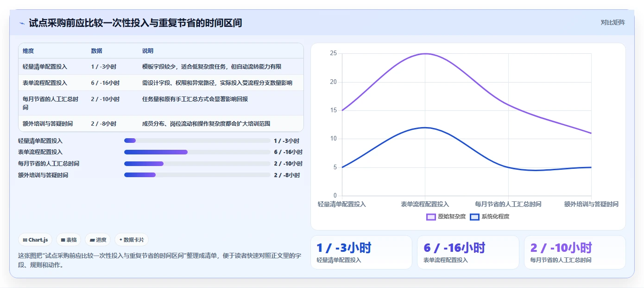Image resolution: width=644 pixels, height=288 pixels.
Task: Click description starting 任务量和原有手工汇总
Action: click(195, 99)
